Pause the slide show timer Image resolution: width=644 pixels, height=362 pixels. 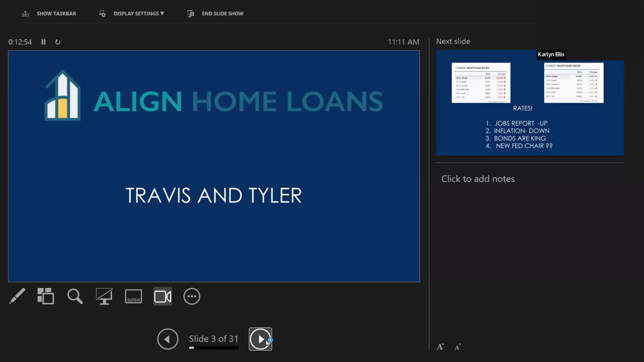pyautogui.click(x=43, y=42)
